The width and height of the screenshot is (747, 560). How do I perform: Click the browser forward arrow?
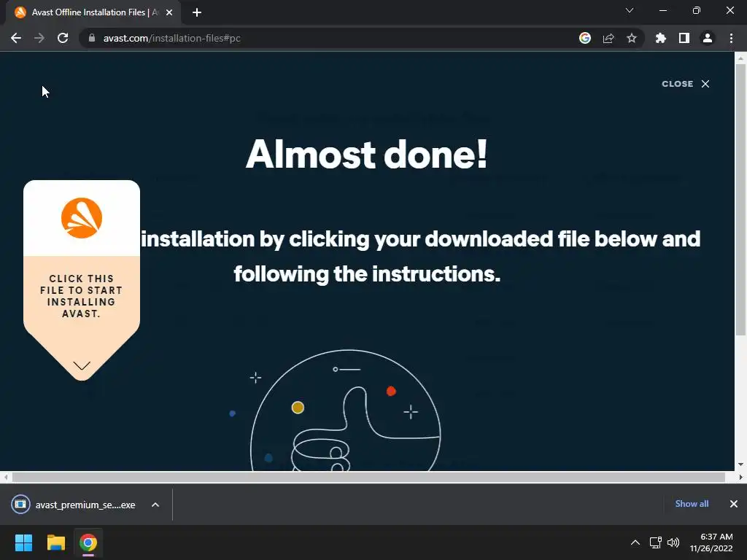[39, 38]
